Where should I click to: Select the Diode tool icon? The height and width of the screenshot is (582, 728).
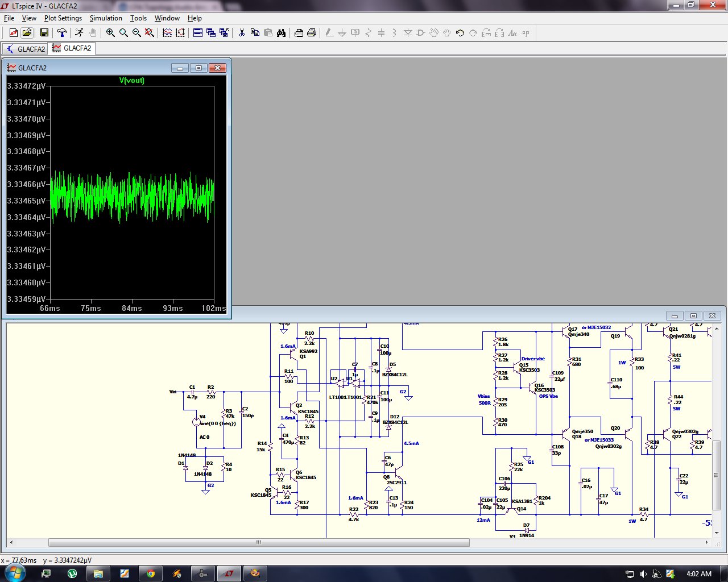[408, 33]
